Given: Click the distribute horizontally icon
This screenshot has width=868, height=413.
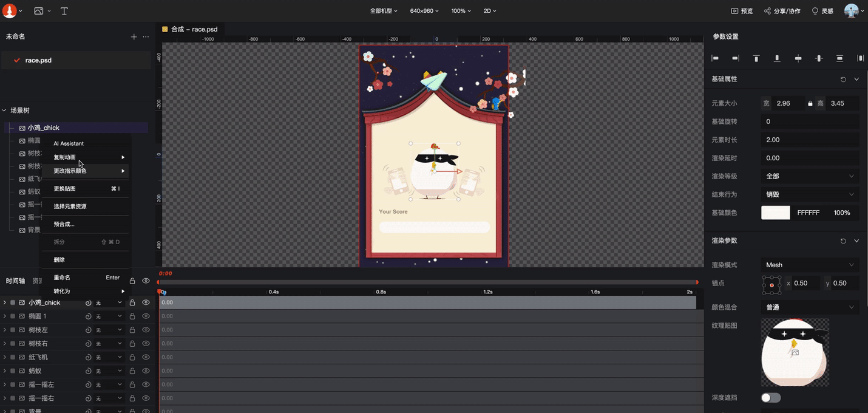Looking at the screenshot, I should pos(860,58).
